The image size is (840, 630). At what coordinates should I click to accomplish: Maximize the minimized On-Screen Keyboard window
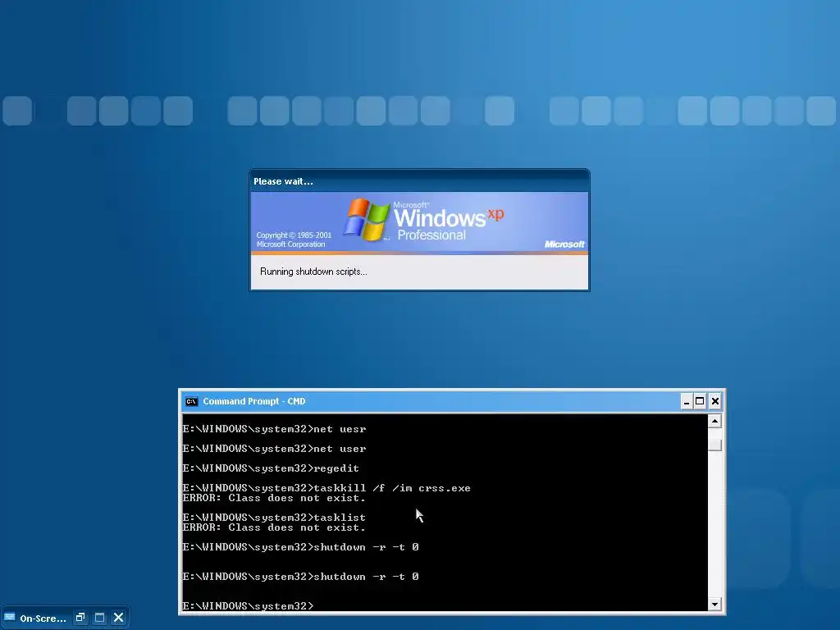(x=99, y=618)
